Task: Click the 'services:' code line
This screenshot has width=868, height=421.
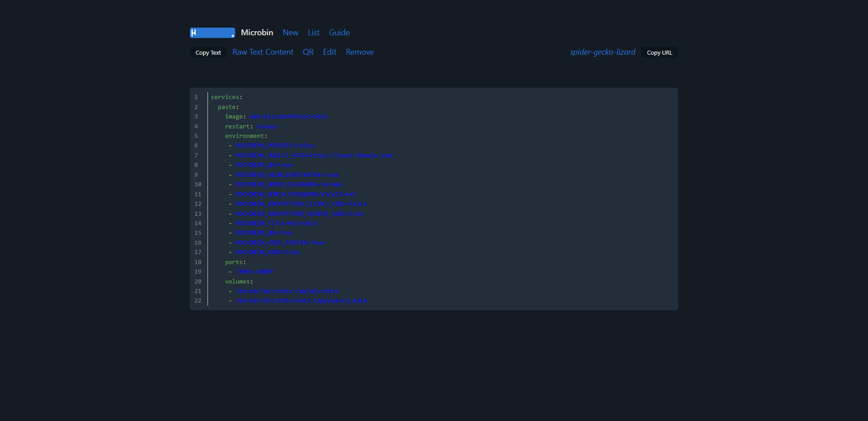Action: (x=226, y=97)
